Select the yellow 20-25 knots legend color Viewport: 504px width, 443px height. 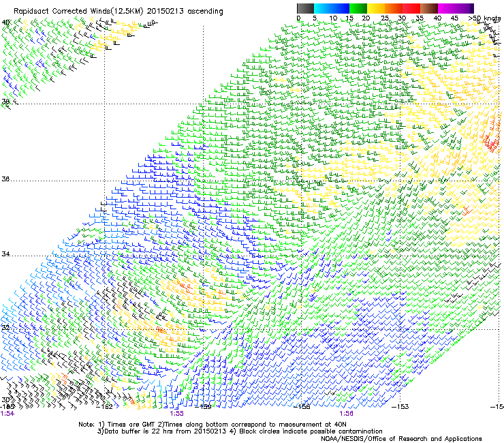pyautogui.click(x=376, y=8)
